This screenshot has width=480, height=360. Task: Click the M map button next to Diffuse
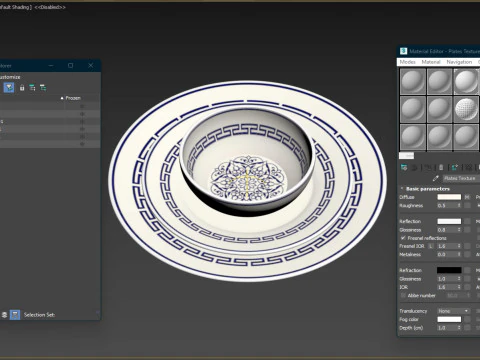tap(467, 197)
